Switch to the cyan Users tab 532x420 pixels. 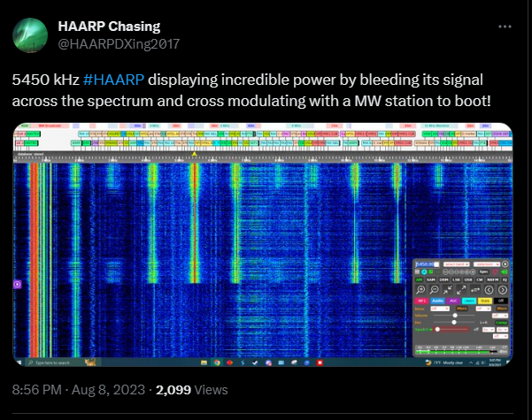coord(469,301)
